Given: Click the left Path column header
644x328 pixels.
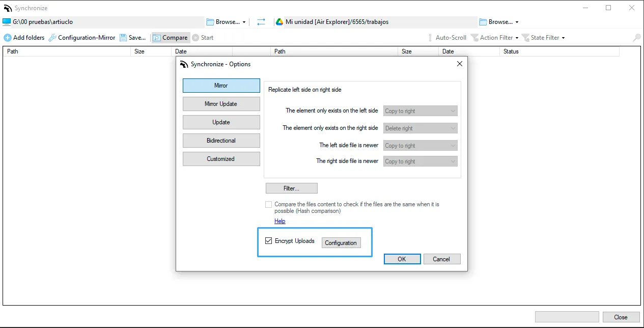Looking at the screenshot, I should [x=67, y=51].
